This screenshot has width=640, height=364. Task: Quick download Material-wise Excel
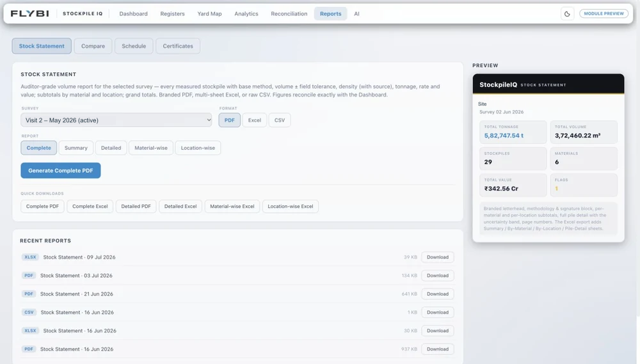[232, 207]
